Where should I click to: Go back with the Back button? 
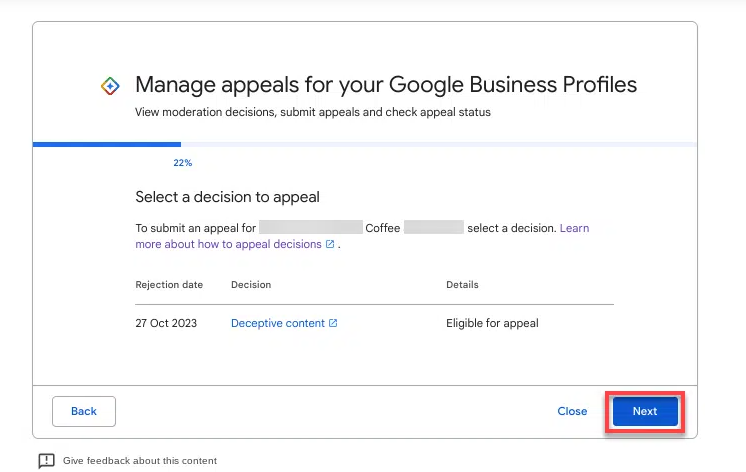coord(84,411)
